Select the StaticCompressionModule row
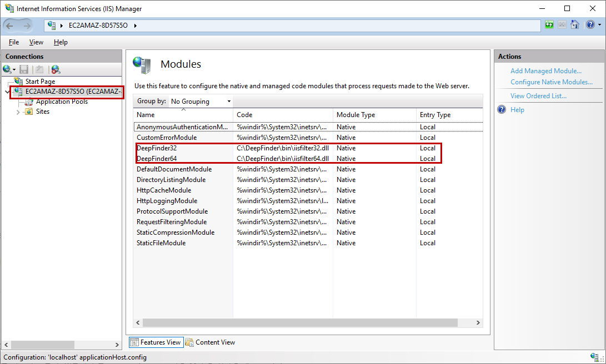 pos(308,232)
